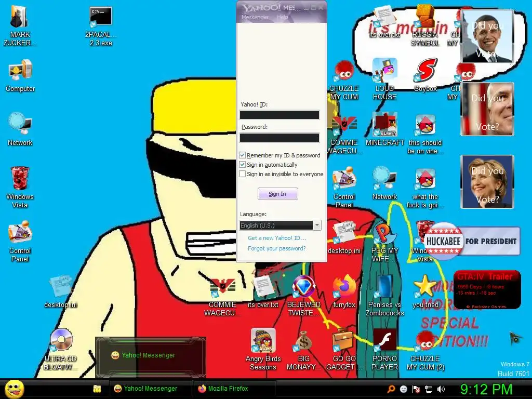The height and width of the screenshot is (399, 532).
Task: Select the 'you tried' star icon
Action: coord(425,291)
